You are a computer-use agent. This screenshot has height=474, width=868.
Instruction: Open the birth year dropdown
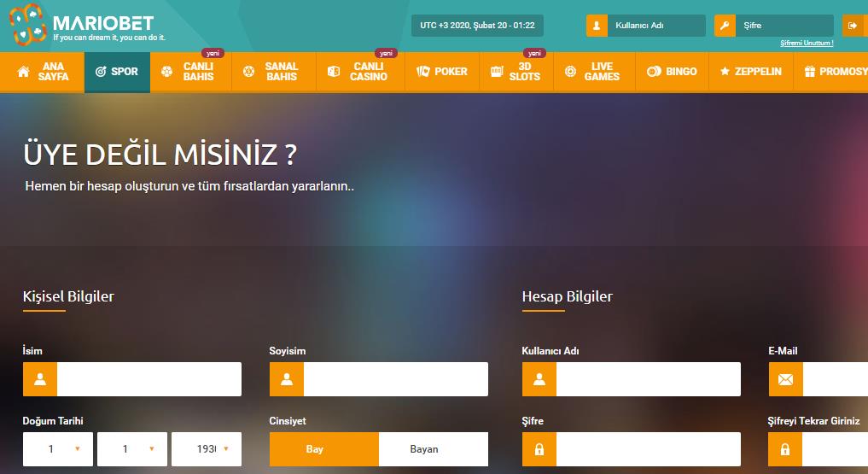[207, 449]
